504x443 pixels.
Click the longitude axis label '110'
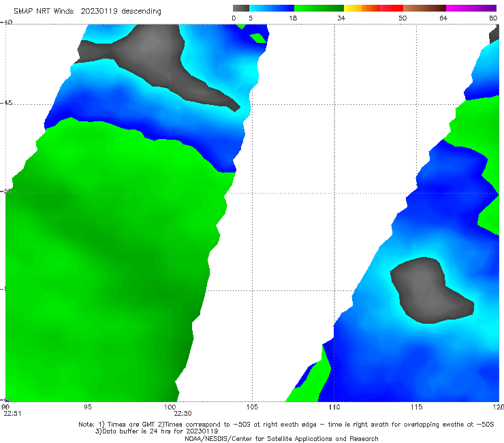334,407
